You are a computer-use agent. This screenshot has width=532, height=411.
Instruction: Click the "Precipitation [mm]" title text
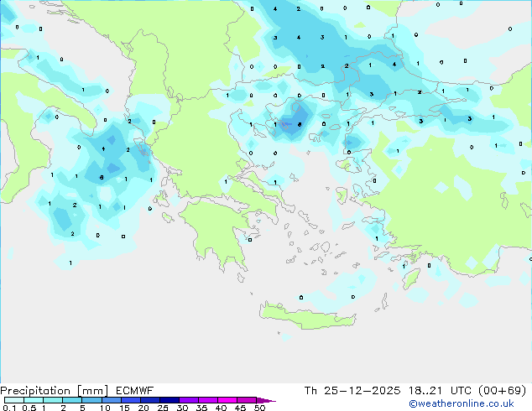pos(55,391)
